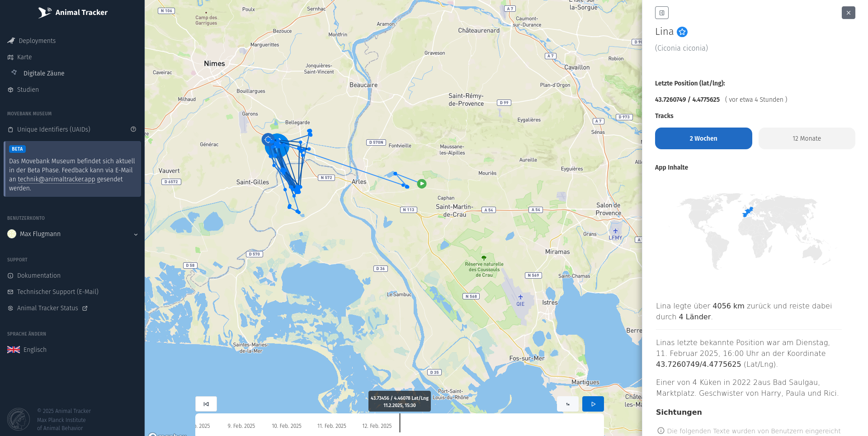Click the green play marker on map
868x436 pixels.
click(422, 184)
